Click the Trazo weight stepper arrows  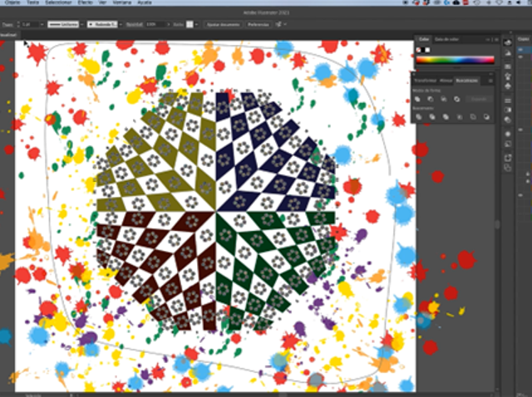pos(18,24)
